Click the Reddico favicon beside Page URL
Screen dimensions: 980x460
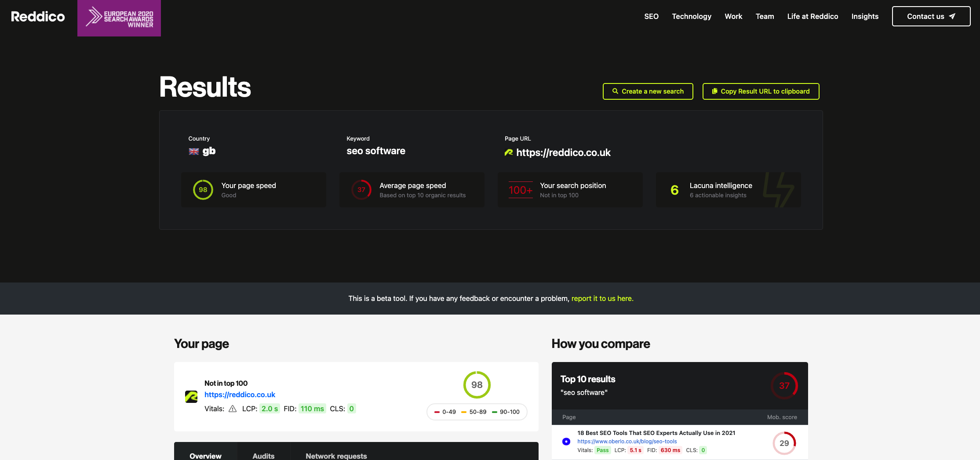click(x=509, y=152)
